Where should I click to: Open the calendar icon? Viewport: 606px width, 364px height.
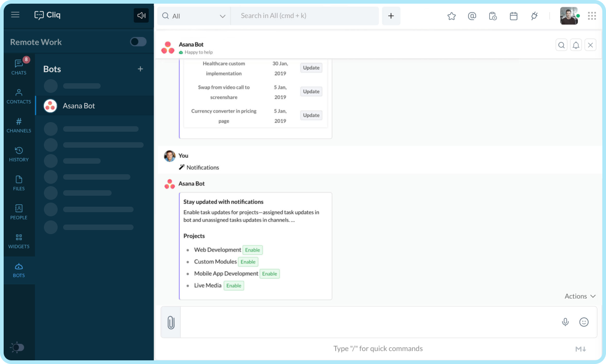tap(514, 16)
